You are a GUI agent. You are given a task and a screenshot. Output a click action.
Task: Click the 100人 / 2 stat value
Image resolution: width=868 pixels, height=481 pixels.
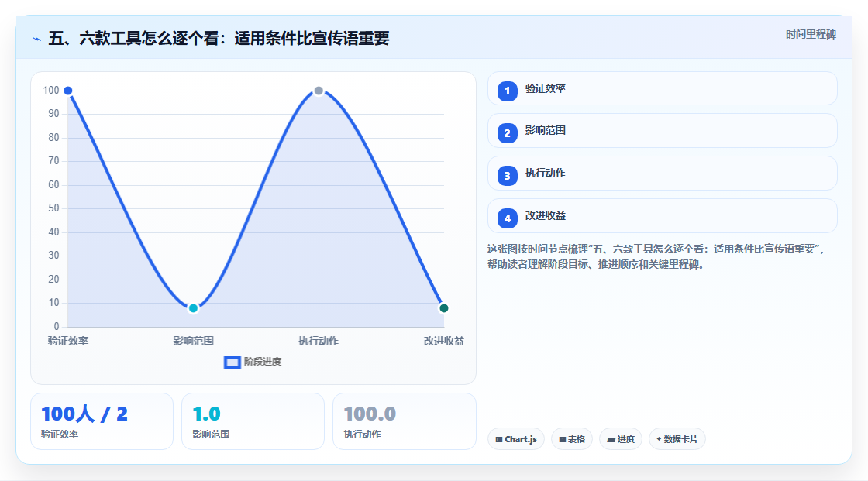[x=84, y=414]
